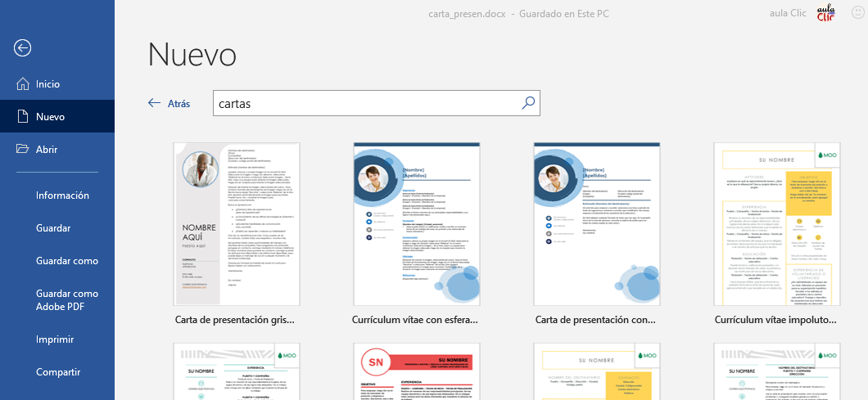This screenshot has height=400, width=868.
Task: Open the Compartir option
Action: coord(58,372)
